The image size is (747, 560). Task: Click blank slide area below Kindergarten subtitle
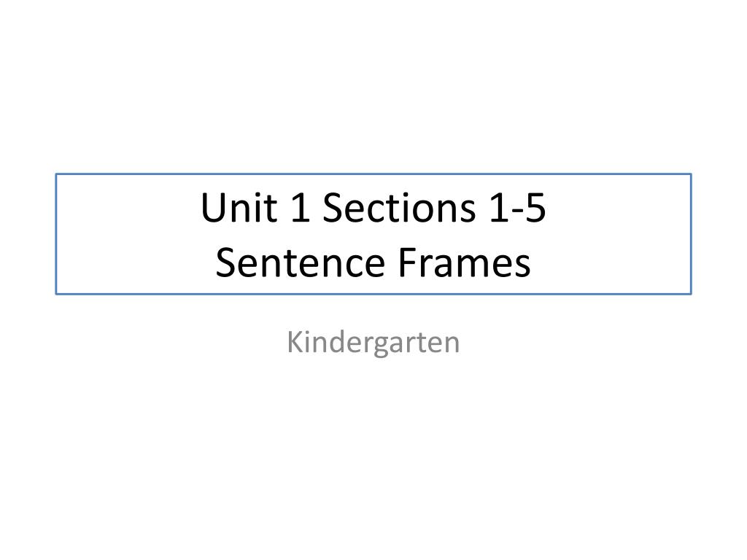[x=373, y=452]
